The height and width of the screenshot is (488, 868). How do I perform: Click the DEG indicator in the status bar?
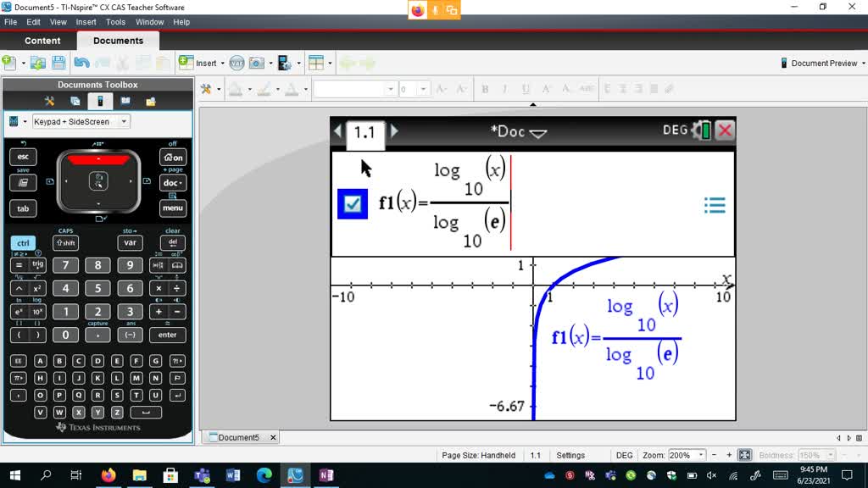pyautogui.click(x=624, y=455)
